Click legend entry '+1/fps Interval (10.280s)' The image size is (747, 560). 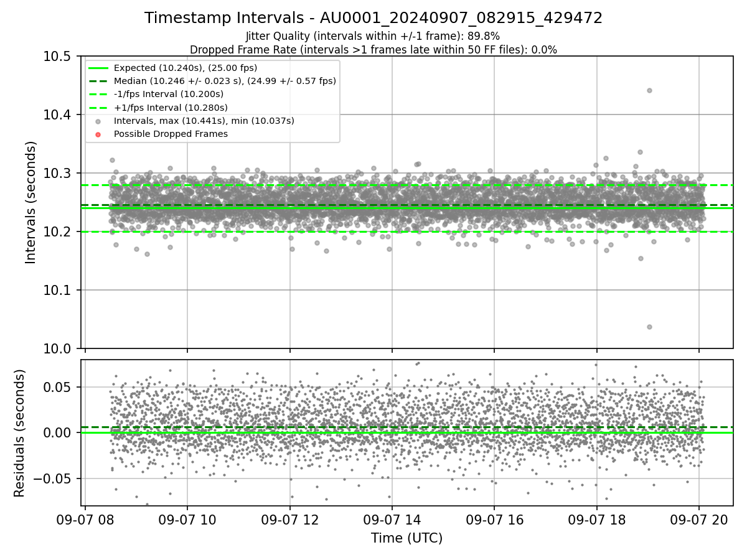[171, 108]
